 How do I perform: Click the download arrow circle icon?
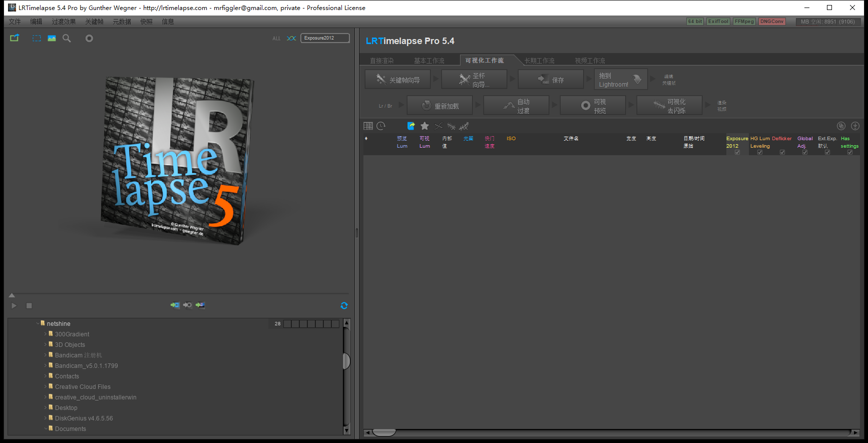click(x=855, y=126)
